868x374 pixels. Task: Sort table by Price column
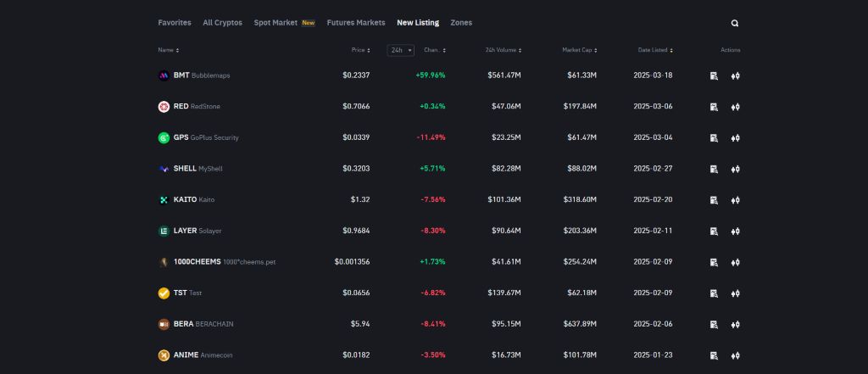point(360,50)
